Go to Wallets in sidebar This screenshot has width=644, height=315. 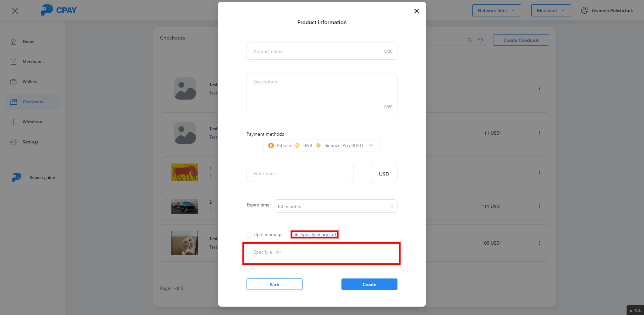(x=30, y=82)
